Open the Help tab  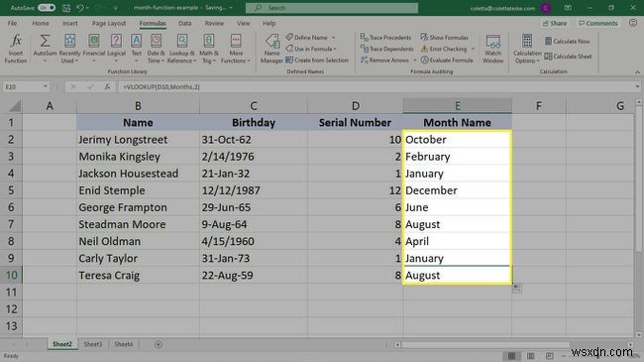(x=269, y=24)
